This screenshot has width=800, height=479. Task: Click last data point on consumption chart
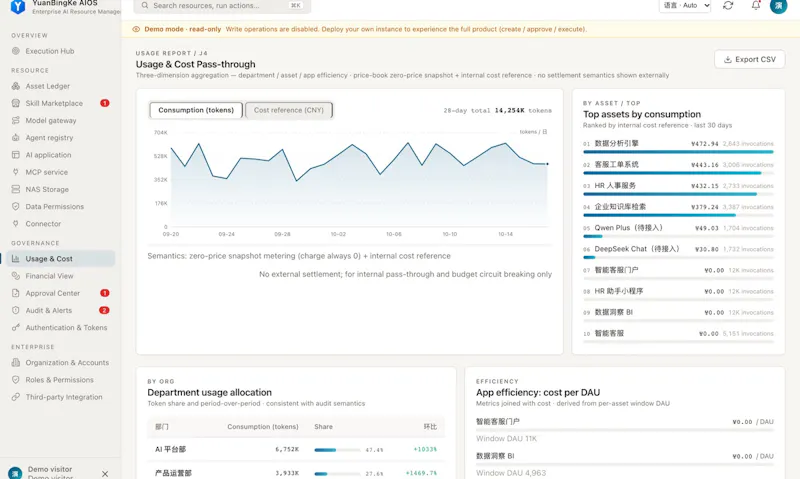[547, 164]
